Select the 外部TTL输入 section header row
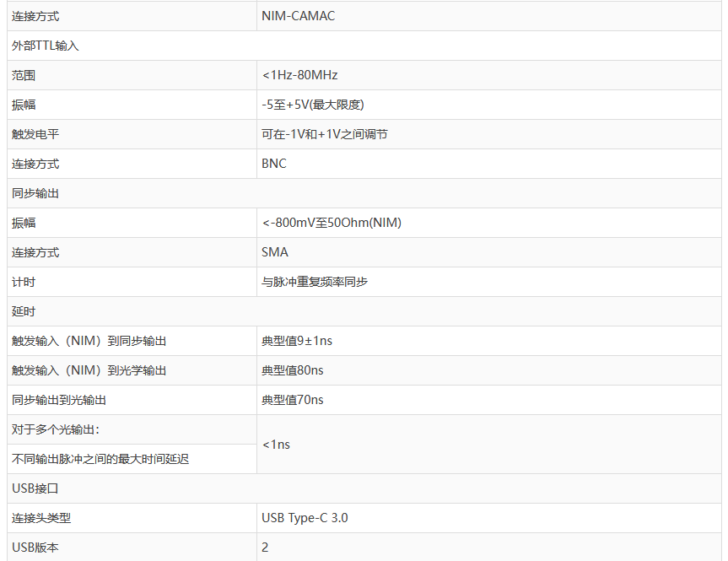 click(46, 46)
